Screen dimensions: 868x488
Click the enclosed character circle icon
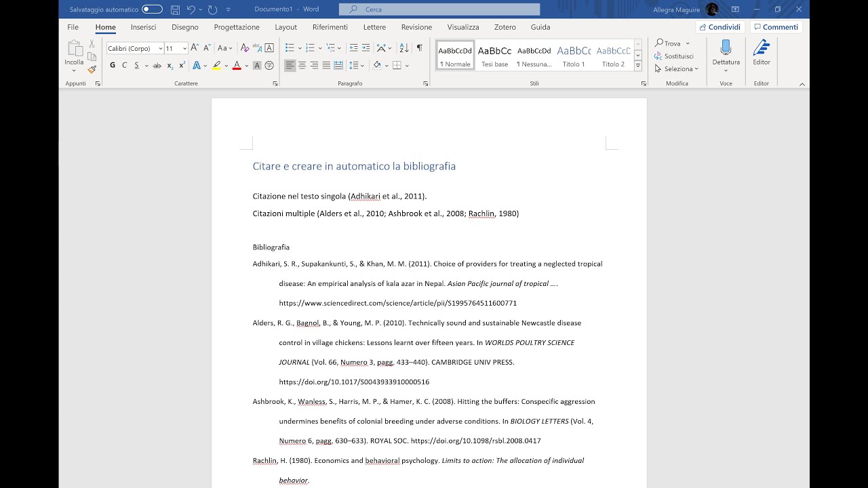click(x=269, y=66)
